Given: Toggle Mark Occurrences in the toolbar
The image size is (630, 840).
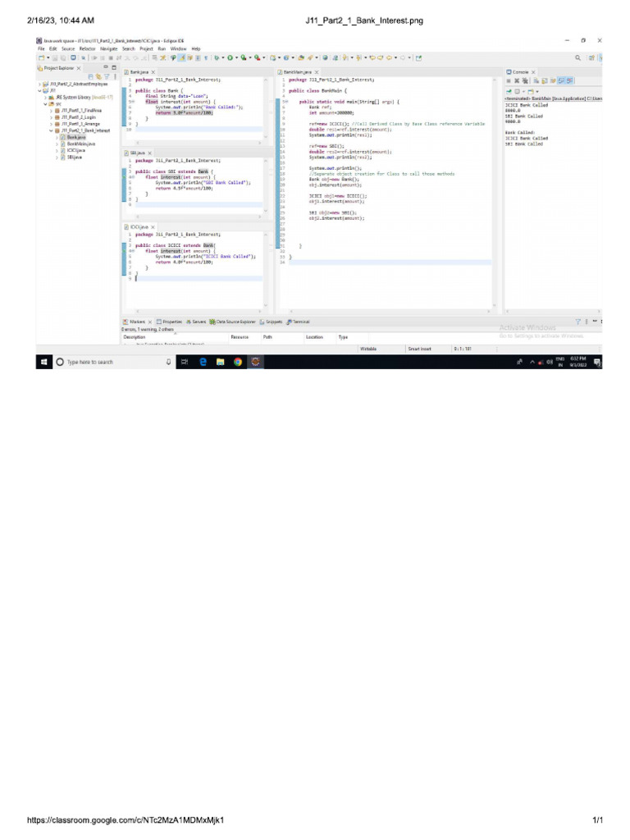Looking at the screenshot, I should pyautogui.click(x=180, y=57).
